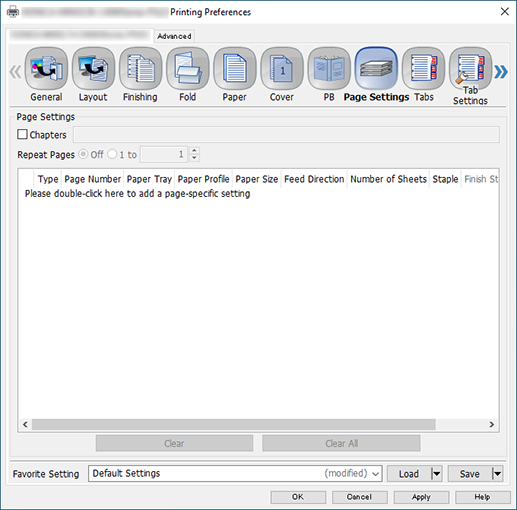Viewport: 517px width, 510px height.
Task: Click the right double-chevron scroll arrow
Action: click(501, 72)
